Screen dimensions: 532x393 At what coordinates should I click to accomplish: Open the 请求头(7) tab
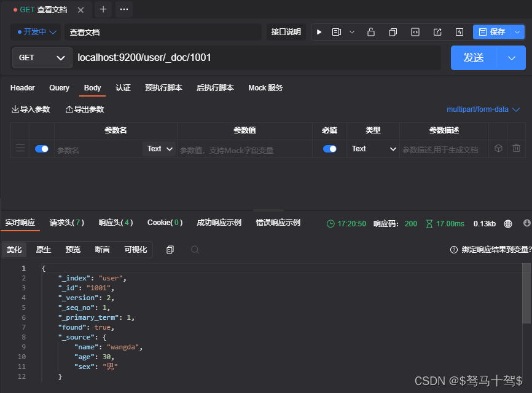67,223
